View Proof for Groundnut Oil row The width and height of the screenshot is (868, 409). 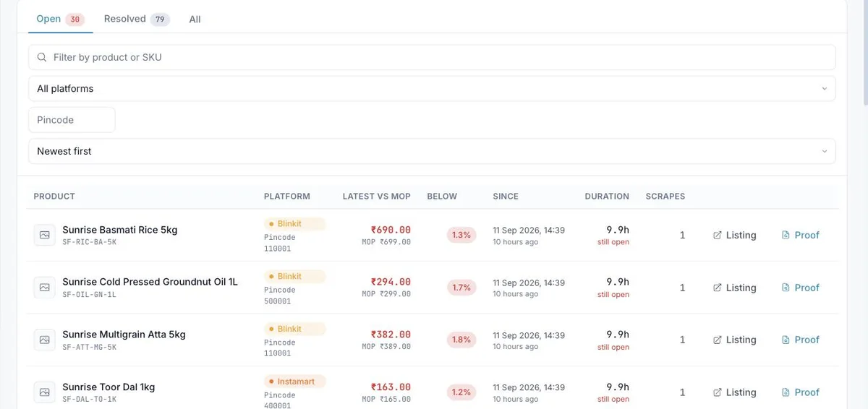pos(800,288)
